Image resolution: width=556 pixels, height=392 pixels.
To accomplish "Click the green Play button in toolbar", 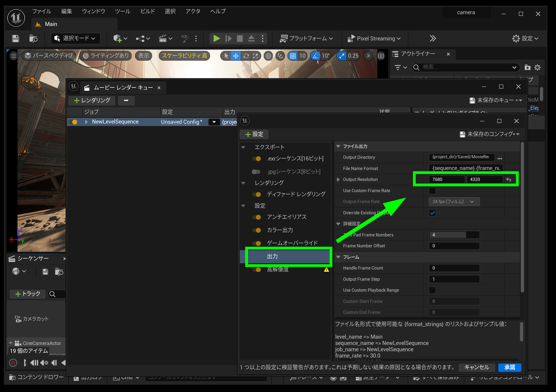I will [216, 39].
